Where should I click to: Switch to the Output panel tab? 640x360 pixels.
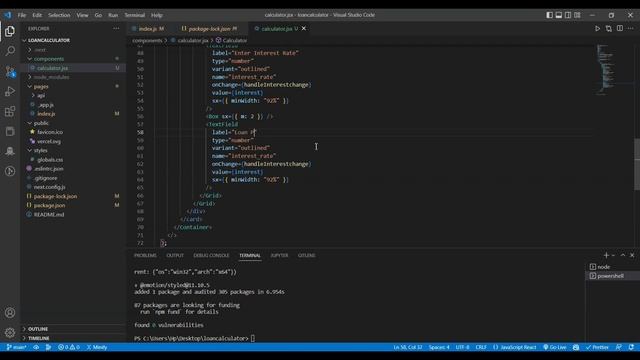(175, 255)
